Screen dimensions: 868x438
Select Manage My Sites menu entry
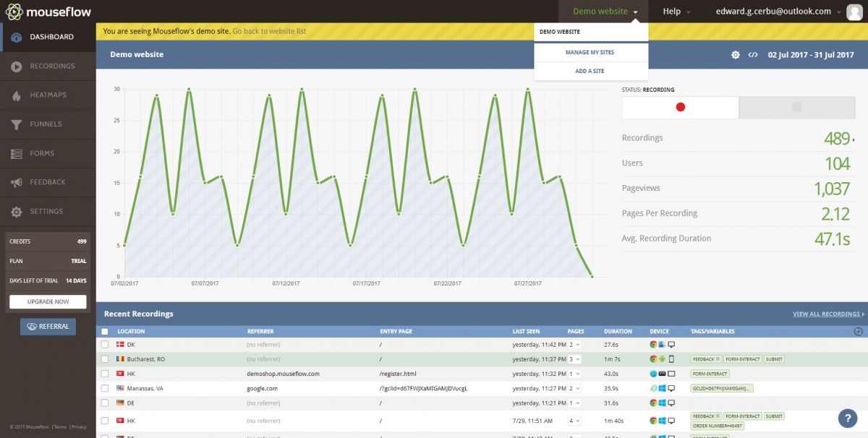pos(590,53)
